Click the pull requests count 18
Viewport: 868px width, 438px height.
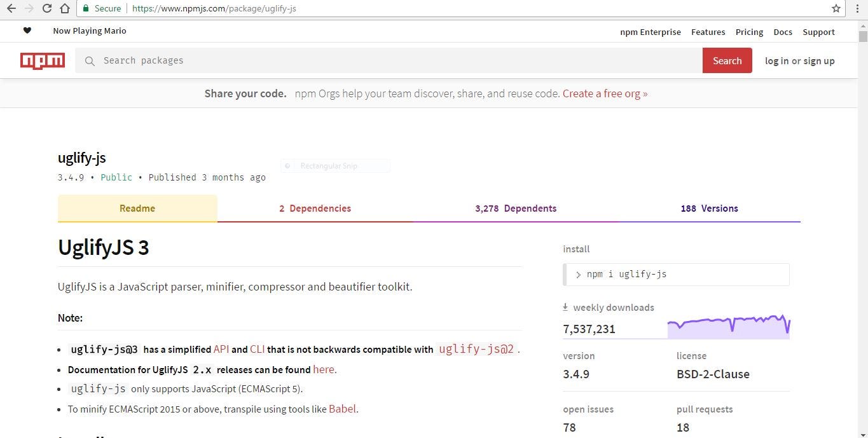point(683,427)
